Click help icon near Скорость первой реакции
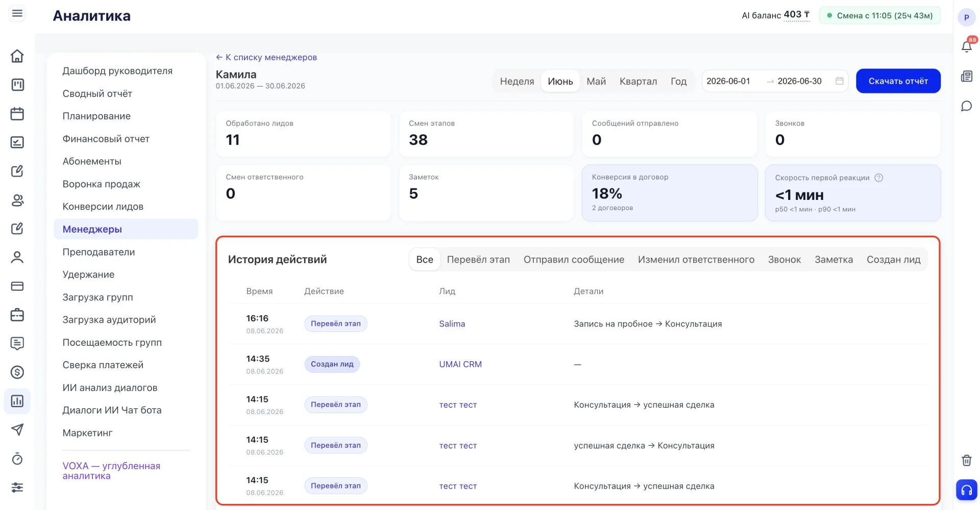This screenshot has height=510, width=980. pyautogui.click(x=878, y=177)
